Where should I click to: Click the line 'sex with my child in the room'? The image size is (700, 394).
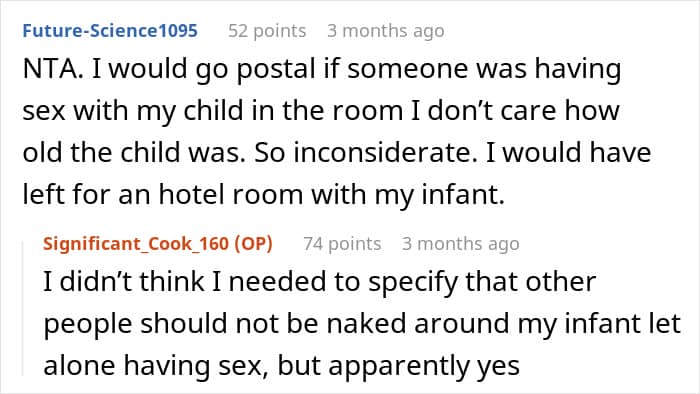click(212, 111)
